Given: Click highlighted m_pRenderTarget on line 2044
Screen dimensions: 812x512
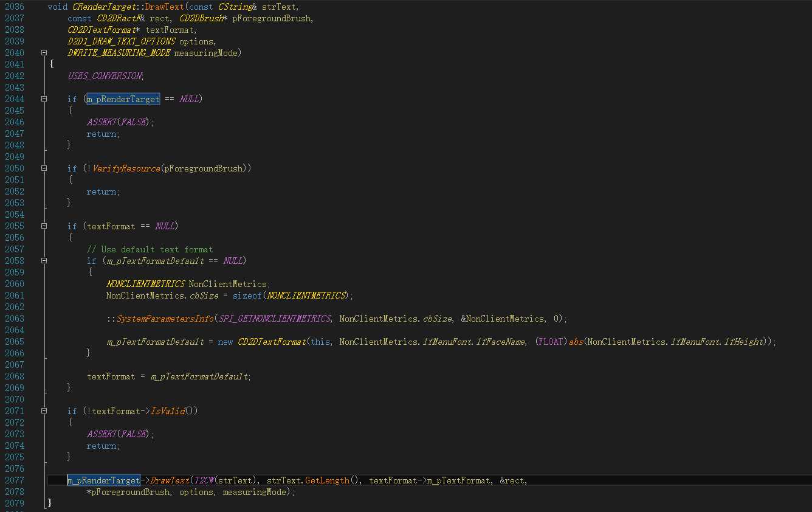Looking at the screenshot, I should coord(123,99).
